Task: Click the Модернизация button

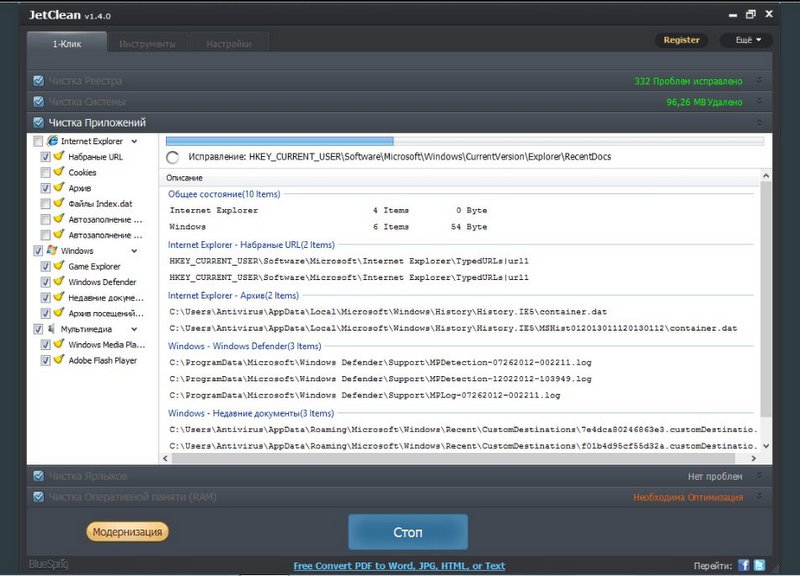Action: [x=127, y=532]
